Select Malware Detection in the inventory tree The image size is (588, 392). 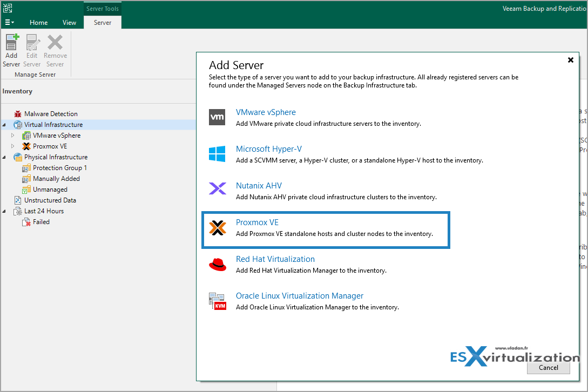click(x=51, y=114)
